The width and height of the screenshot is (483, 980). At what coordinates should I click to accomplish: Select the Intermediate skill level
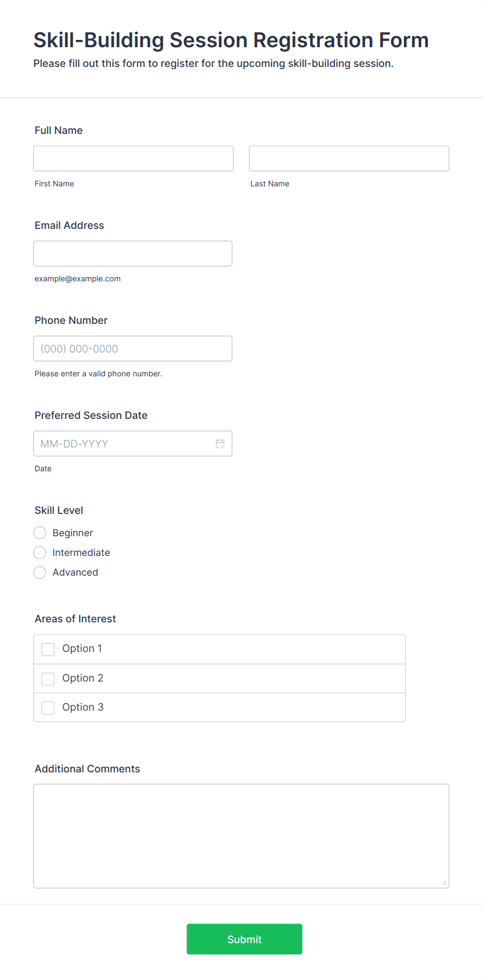click(x=39, y=552)
